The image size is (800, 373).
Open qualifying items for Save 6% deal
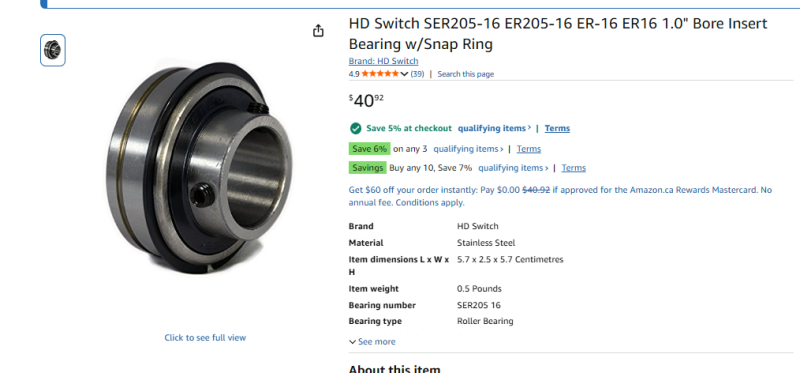pos(468,149)
